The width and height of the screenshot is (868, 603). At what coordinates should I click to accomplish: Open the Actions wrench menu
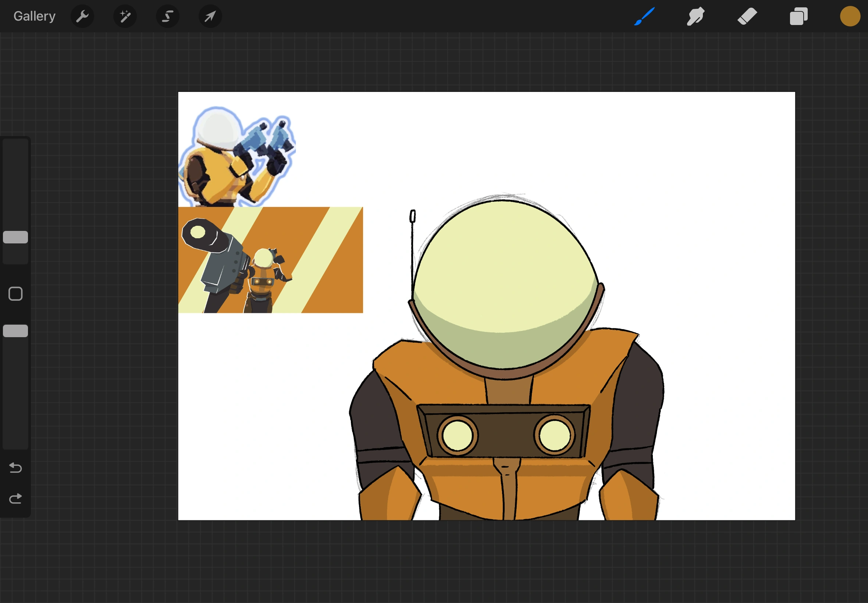[82, 16]
